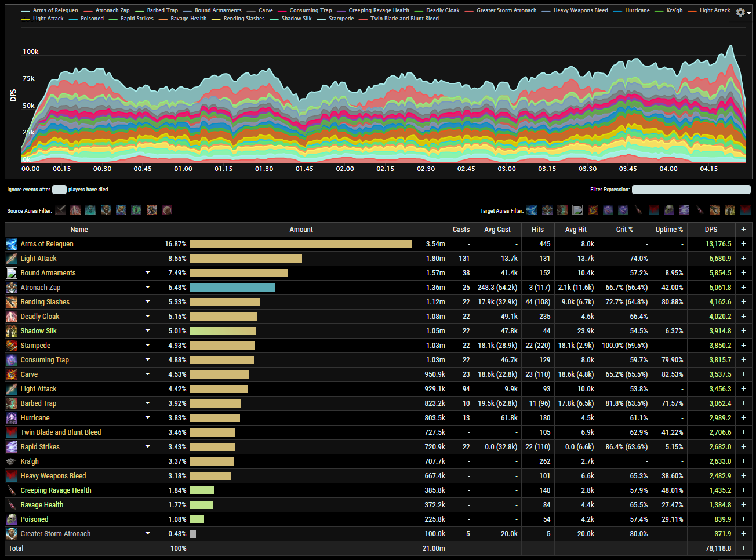The height and width of the screenshot is (560, 756).
Task: Click the Kra'gh helmet icon in table
Action: (x=12, y=461)
